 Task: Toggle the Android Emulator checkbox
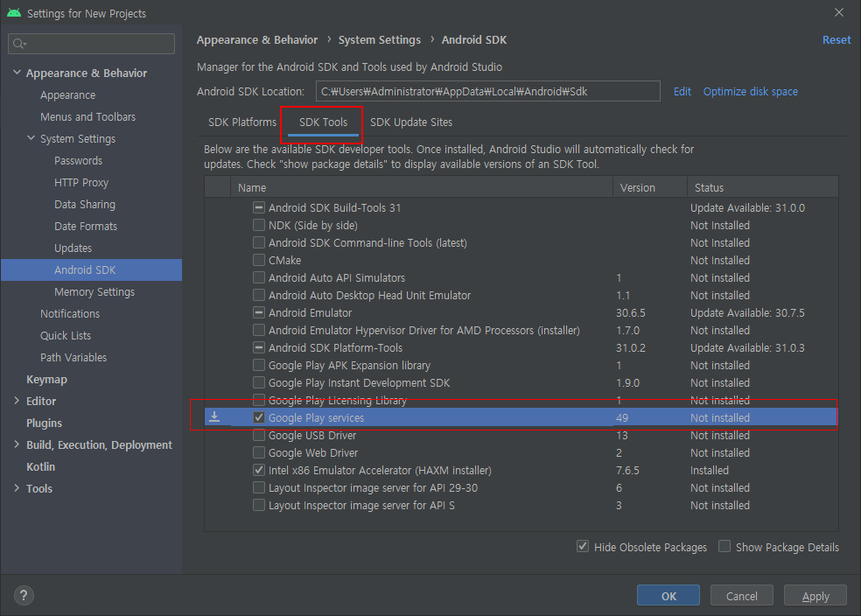coord(259,312)
